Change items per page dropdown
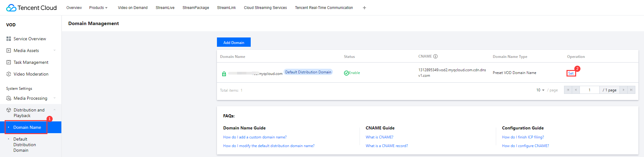 tap(540, 90)
